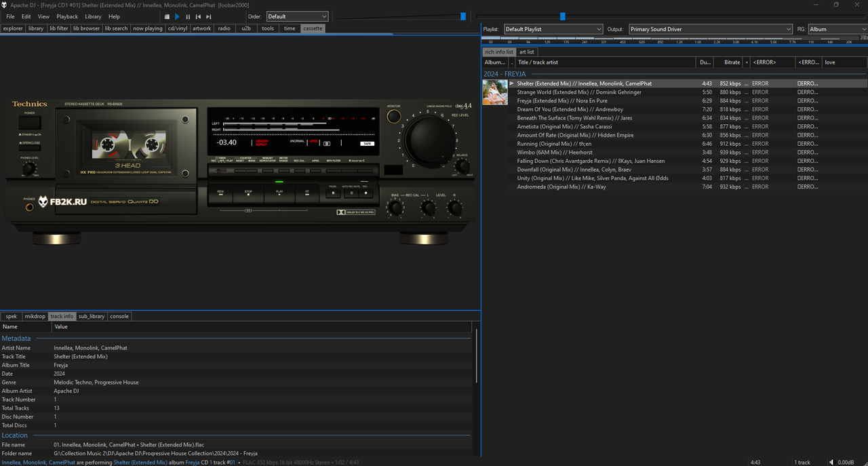The image size is (868, 466).
Task: Open the Playlist dropdown showing Default Playlist
Action: [x=553, y=29]
